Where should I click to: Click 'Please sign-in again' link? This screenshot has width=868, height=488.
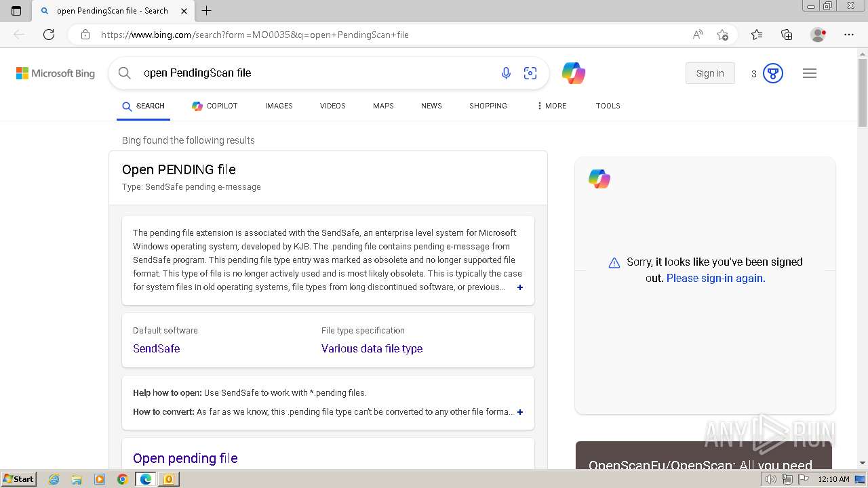tap(716, 278)
